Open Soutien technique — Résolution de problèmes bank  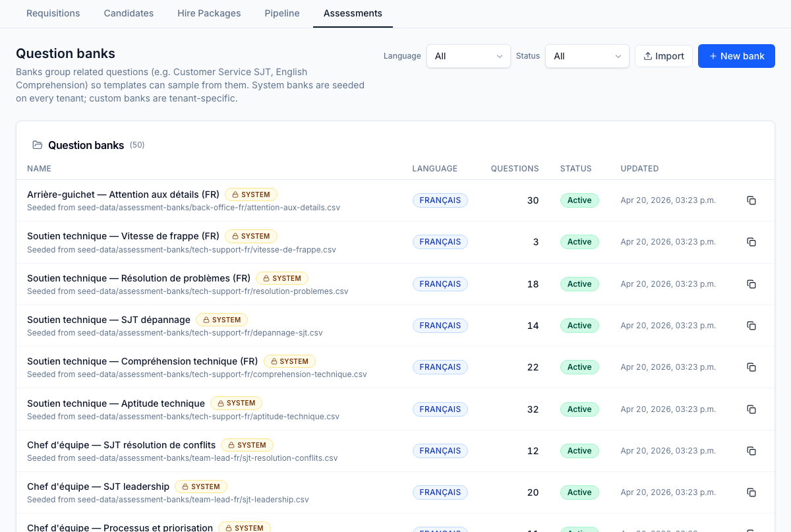coord(138,278)
